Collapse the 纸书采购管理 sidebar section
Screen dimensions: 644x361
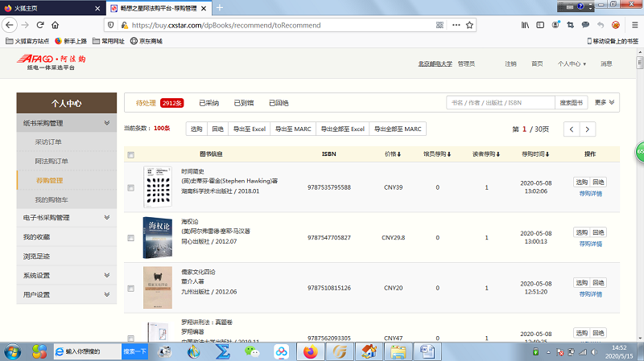(107, 123)
